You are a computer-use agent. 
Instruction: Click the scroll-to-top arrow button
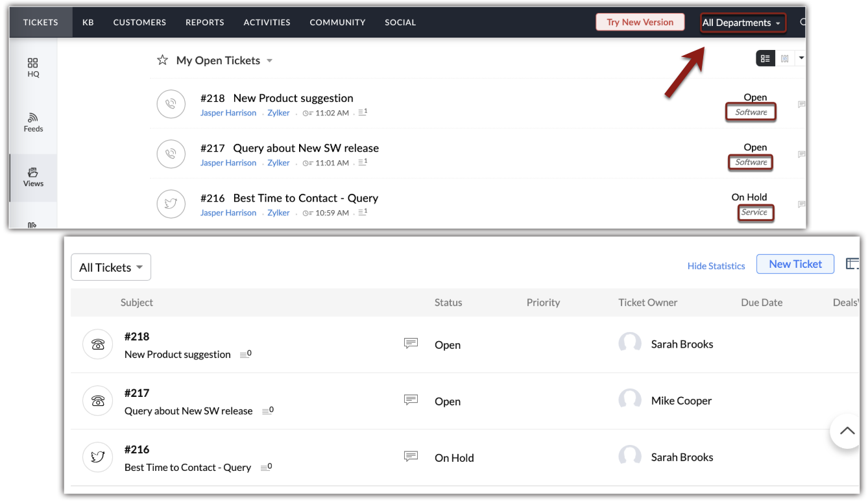coord(847,431)
